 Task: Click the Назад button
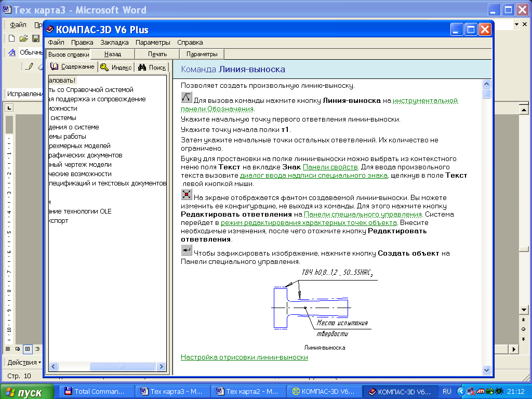click(113, 54)
